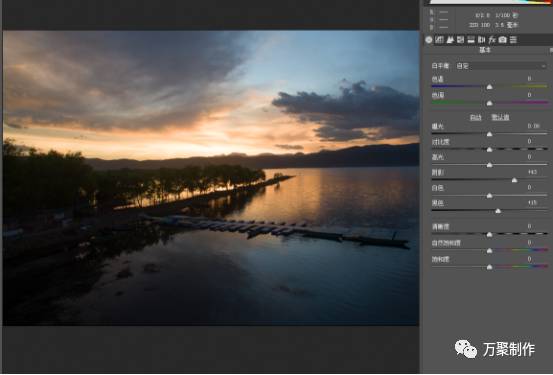Click the Temperature (色温) value field

coord(529,79)
